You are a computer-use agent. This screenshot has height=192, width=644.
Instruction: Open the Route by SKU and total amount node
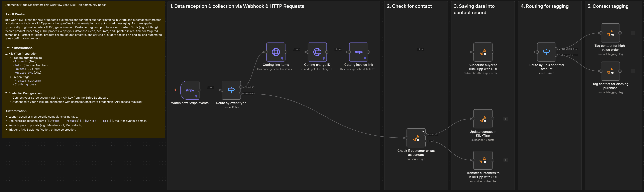(x=546, y=52)
